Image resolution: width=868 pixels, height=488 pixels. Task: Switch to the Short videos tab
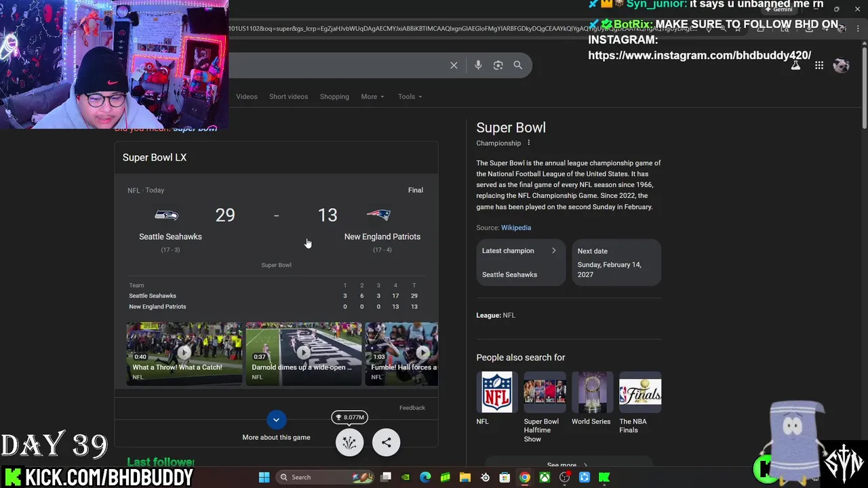click(x=288, y=96)
